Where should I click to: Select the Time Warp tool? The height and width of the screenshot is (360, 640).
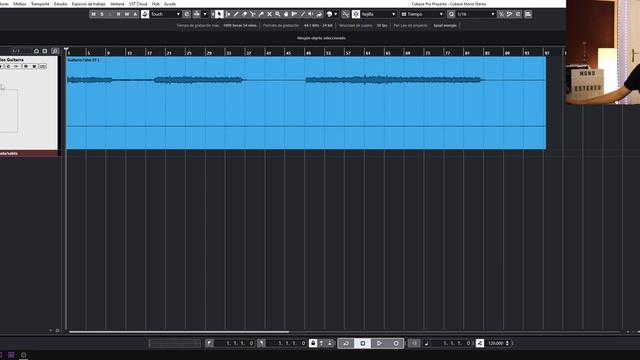(294, 14)
